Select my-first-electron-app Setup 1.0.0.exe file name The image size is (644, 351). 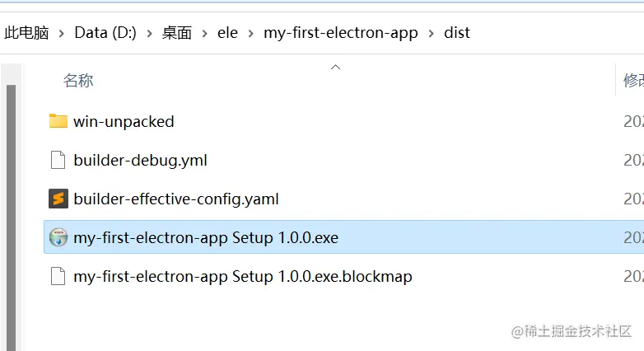point(205,237)
